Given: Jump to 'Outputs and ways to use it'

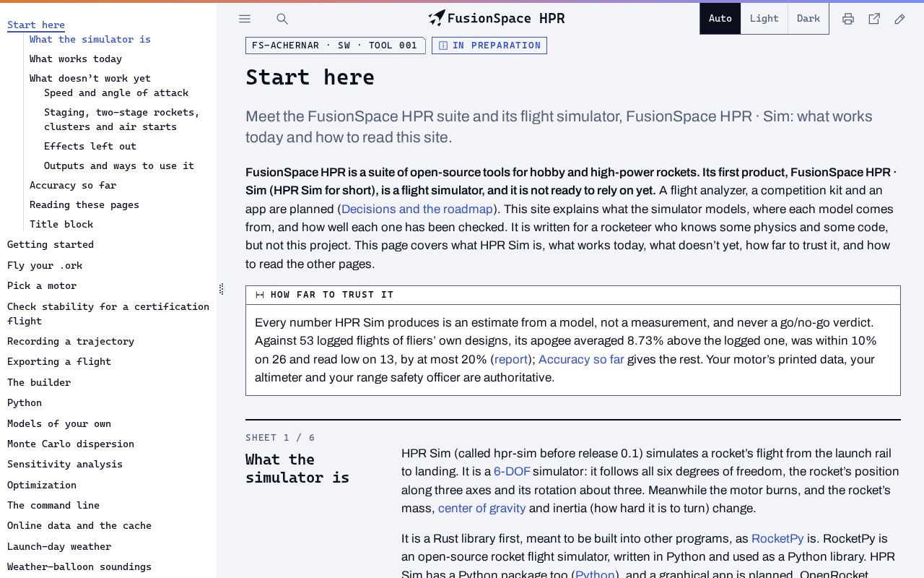Looking at the screenshot, I should 119,165.
